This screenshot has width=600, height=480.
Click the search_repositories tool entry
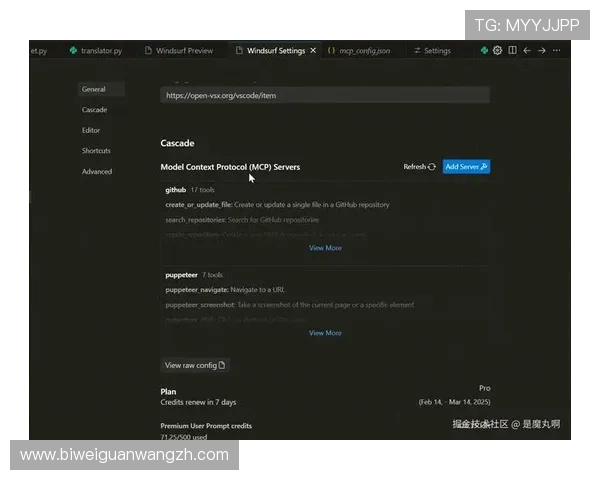pyautogui.click(x=242, y=220)
